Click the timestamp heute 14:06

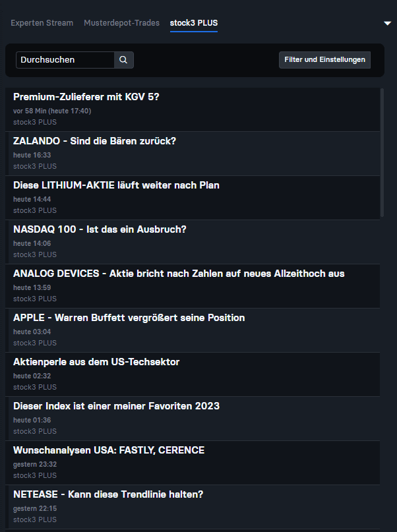31,243
